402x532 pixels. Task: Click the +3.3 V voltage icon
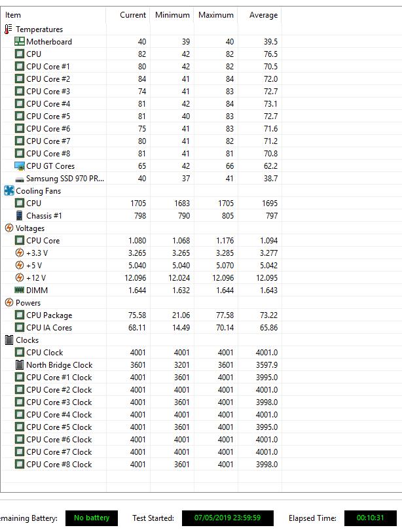click(x=20, y=253)
